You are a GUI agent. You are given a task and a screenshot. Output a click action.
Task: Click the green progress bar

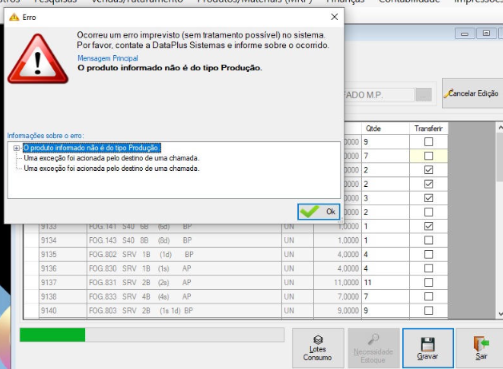[152, 335]
